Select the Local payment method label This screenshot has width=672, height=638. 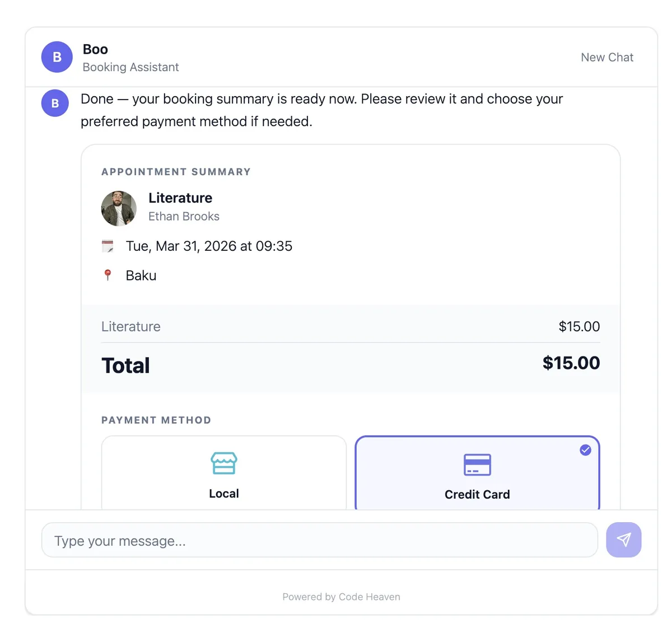tap(224, 494)
